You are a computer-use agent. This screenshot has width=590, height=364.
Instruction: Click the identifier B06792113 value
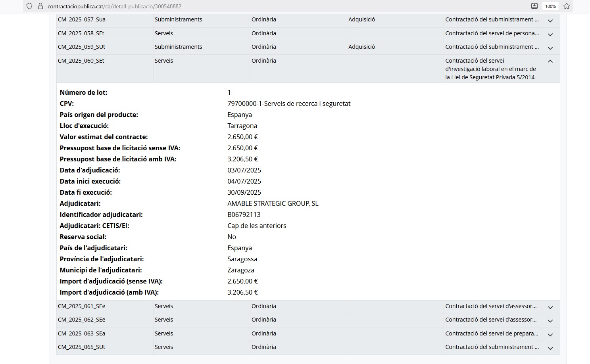(244, 215)
